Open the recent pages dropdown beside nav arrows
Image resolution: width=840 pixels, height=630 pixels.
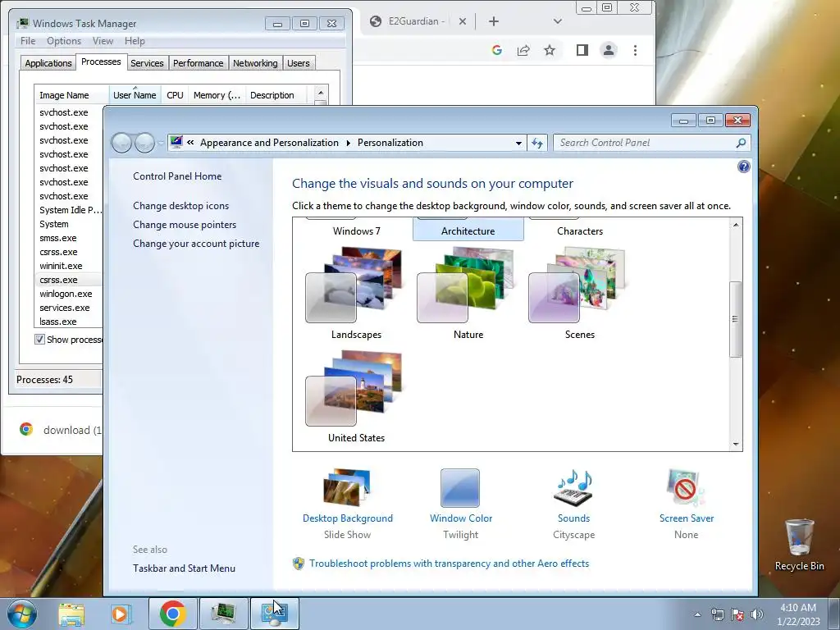tap(161, 143)
